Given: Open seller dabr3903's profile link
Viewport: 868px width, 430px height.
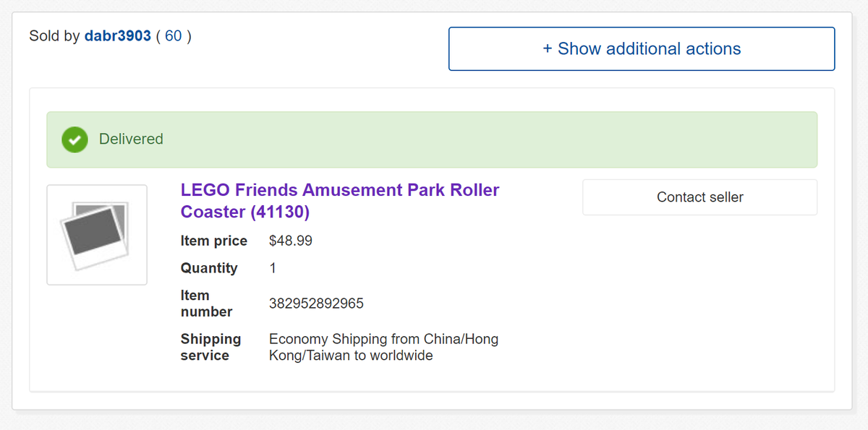Looking at the screenshot, I should [x=117, y=36].
